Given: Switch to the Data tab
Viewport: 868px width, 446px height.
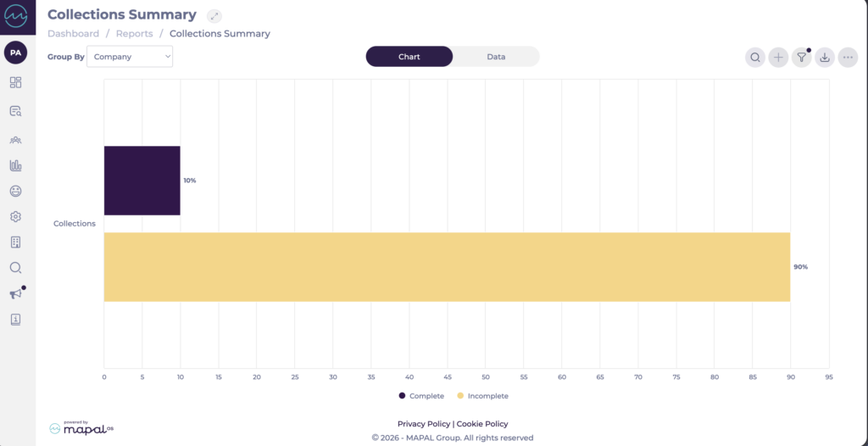Looking at the screenshot, I should tap(496, 57).
